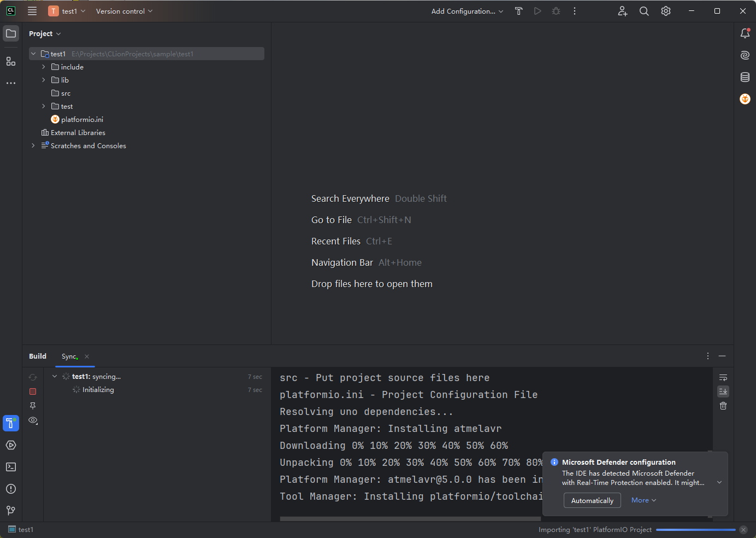The image size is (756, 538).
Task: Open the main hamburger menu
Action: pyautogui.click(x=32, y=11)
